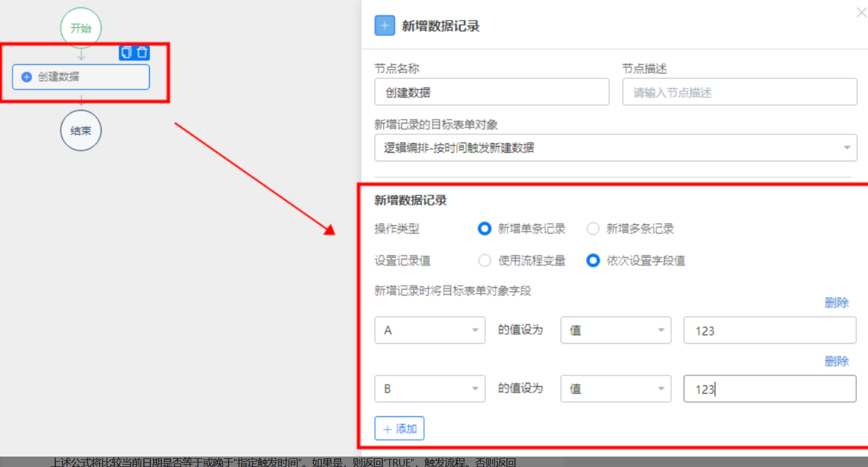Select the 创建数据 flow node
Viewport: 868px width, 467px height.
[81, 77]
